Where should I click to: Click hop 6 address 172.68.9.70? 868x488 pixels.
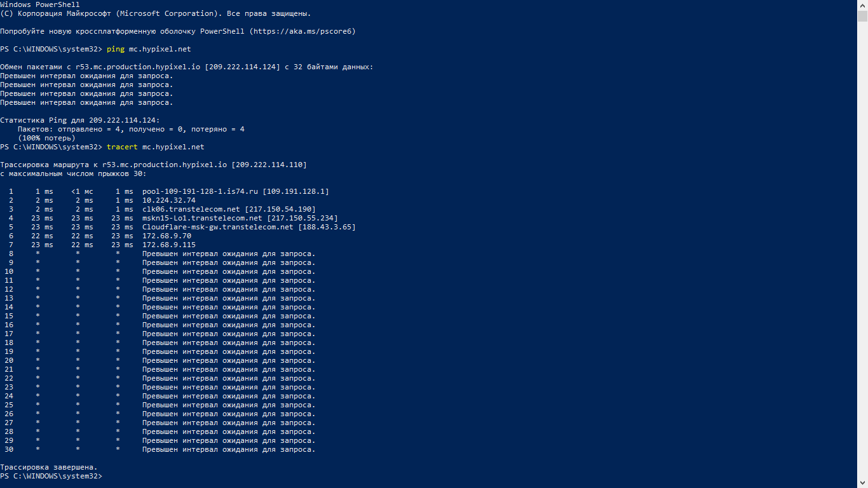point(166,236)
